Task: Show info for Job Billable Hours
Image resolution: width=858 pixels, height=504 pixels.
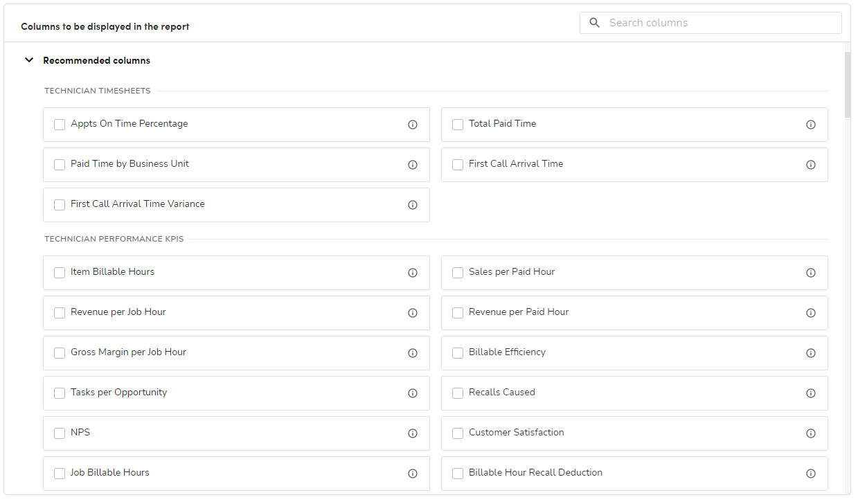Action: [413, 474]
